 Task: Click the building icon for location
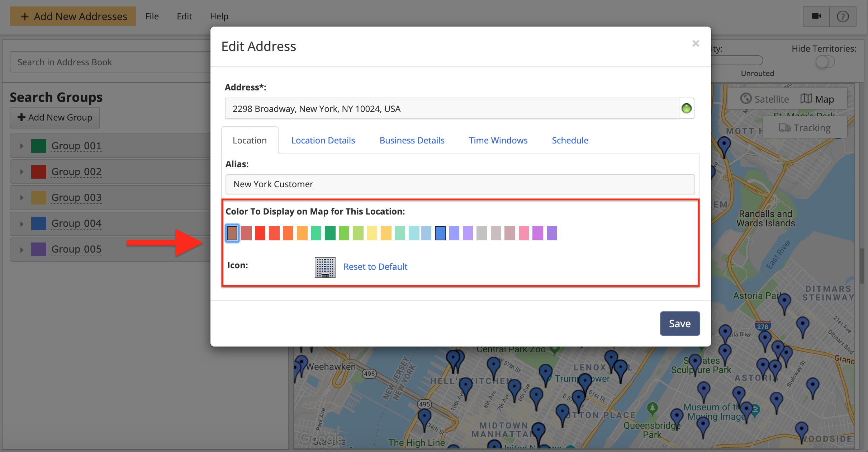(x=325, y=267)
